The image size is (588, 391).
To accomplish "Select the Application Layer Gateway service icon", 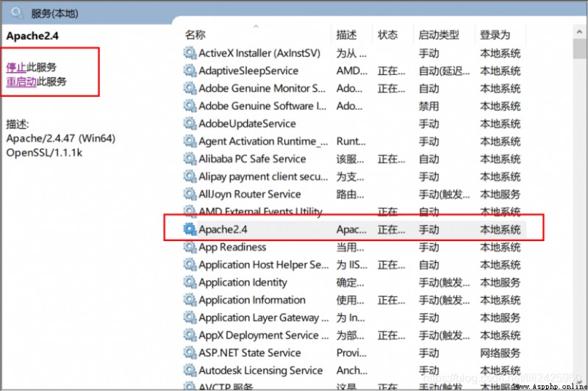I will coord(190,318).
